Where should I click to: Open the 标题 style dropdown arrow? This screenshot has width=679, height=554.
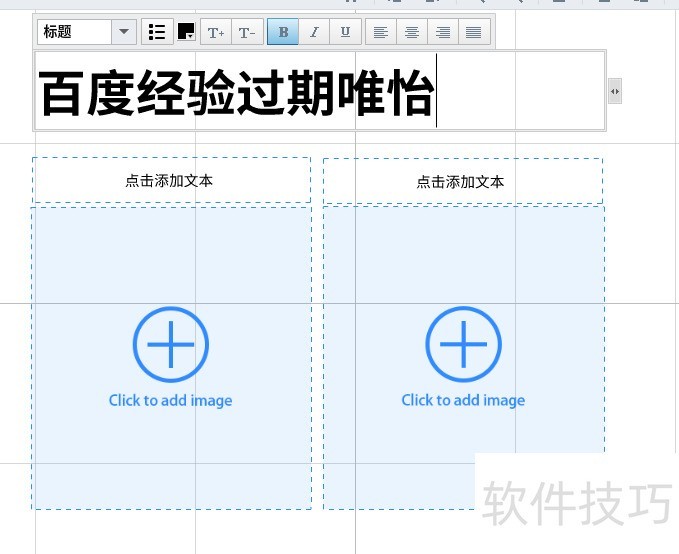[124, 32]
